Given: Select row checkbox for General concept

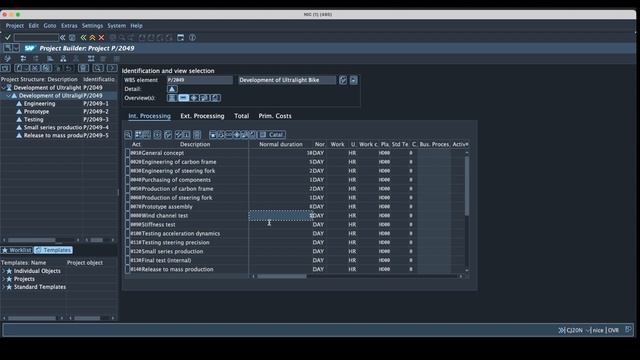Looking at the screenshot, I should [127, 153].
